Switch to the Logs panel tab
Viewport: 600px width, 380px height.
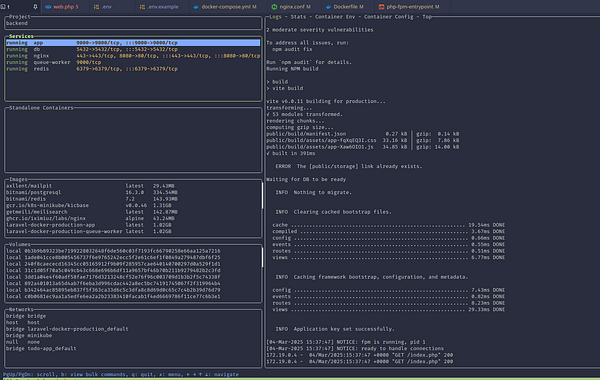[x=275, y=17]
